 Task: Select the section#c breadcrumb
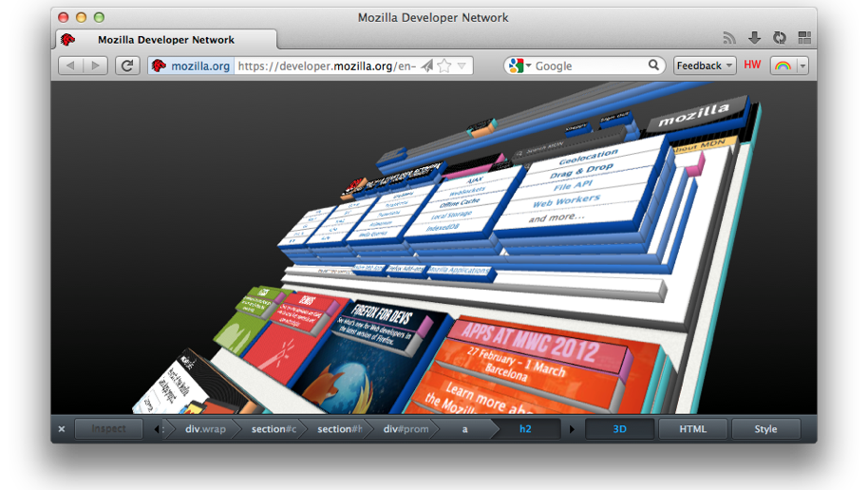click(274, 428)
